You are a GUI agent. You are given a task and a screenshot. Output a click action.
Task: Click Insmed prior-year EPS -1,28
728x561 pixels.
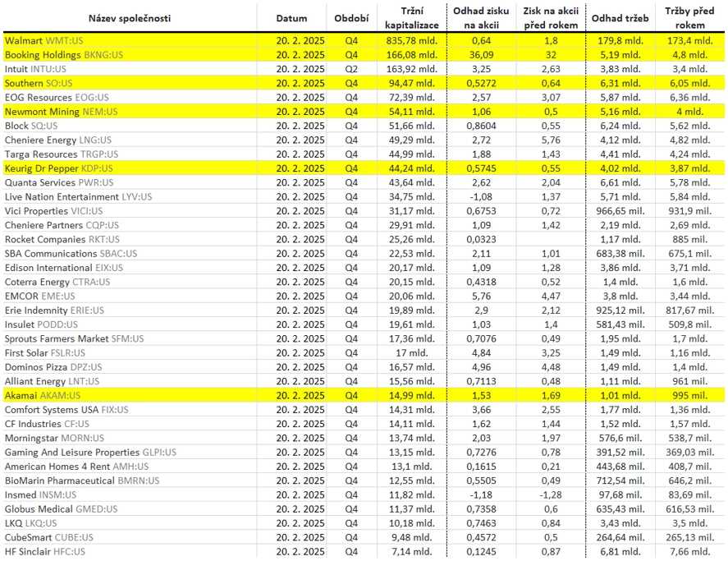click(x=551, y=495)
